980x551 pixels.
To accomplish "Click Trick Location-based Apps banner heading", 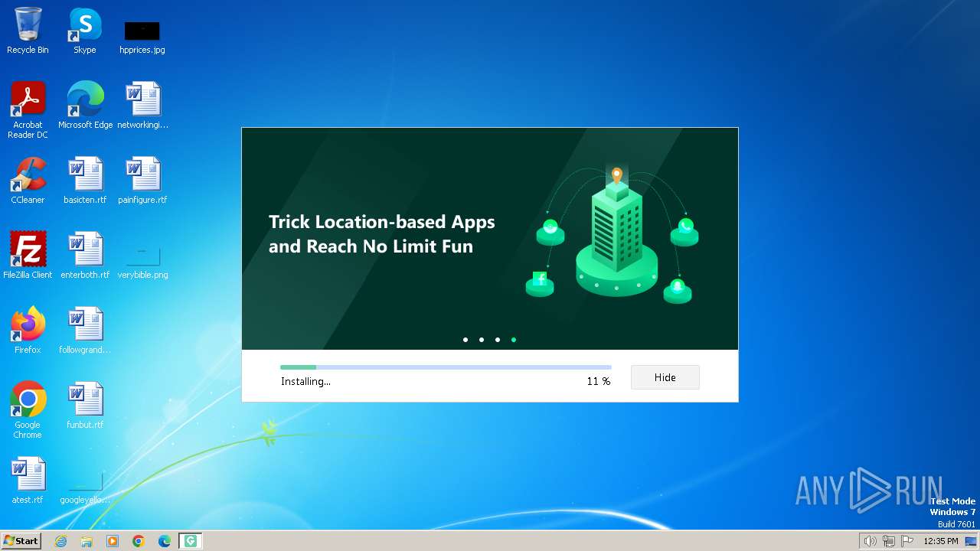I will pyautogui.click(x=382, y=234).
